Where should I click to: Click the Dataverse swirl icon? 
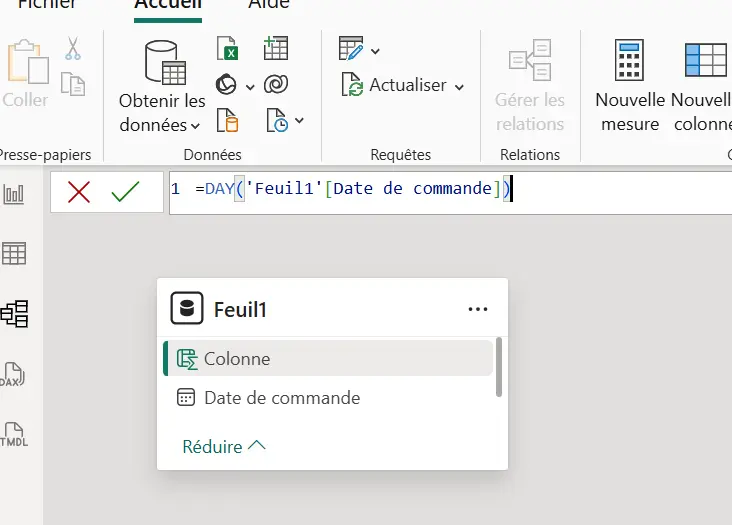[276, 84]
